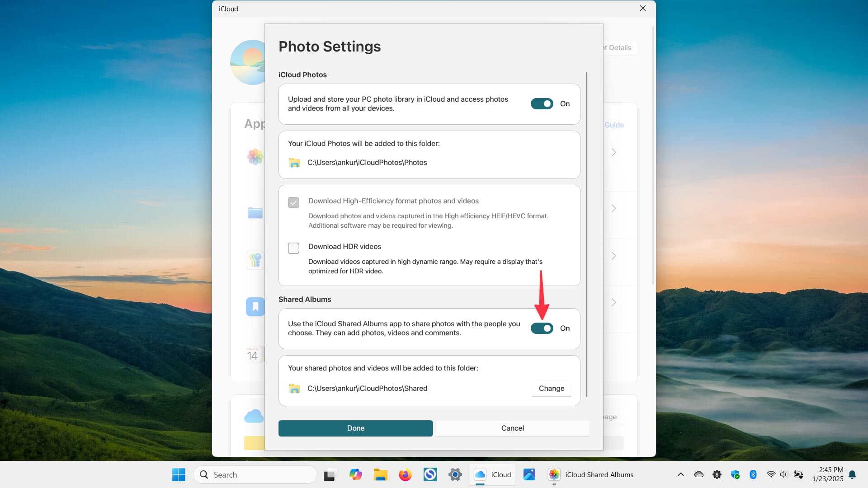The height and width of the screenshot is (488, 868).
Task: Click the iCloud Photos folder icon
Action: [295, 163]
